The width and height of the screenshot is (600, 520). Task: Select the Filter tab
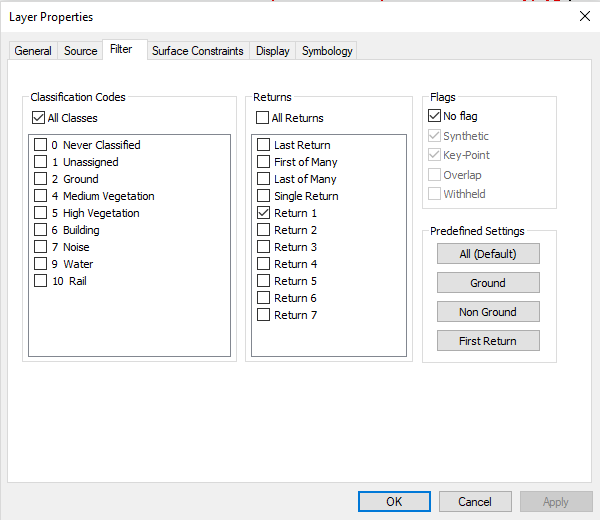(125, 49)
